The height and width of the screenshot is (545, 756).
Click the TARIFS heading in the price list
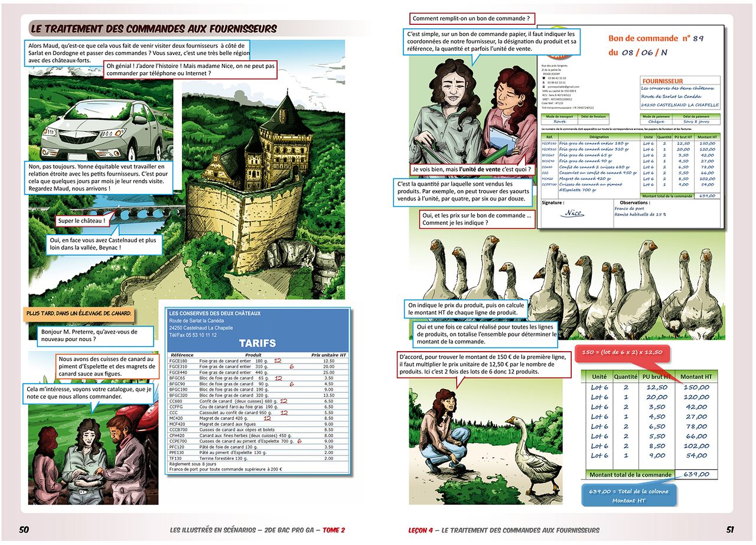click(257, 343)
